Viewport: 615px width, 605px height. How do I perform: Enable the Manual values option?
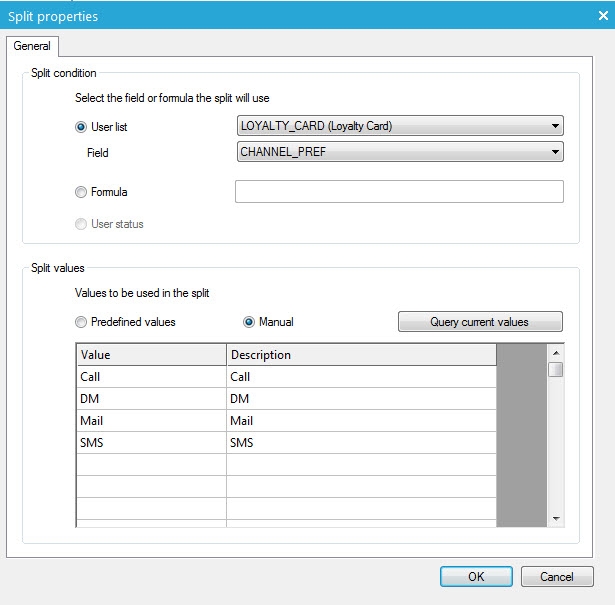coord(250,322)
